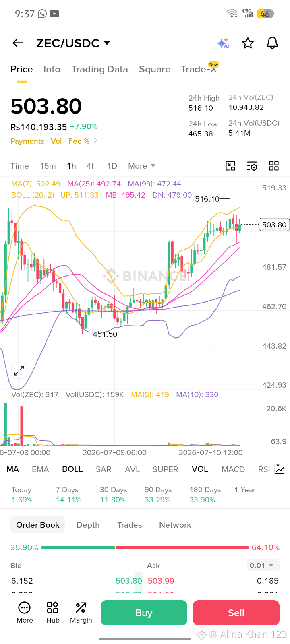Open the chart drawing tools icon
This screenshot has width=290, height=644.
click(230, 166)
